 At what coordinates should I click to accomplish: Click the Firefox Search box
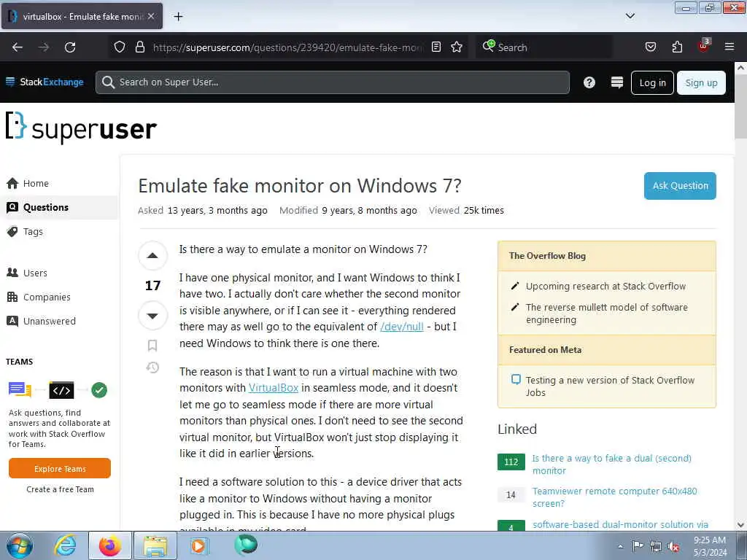point(543,47)
